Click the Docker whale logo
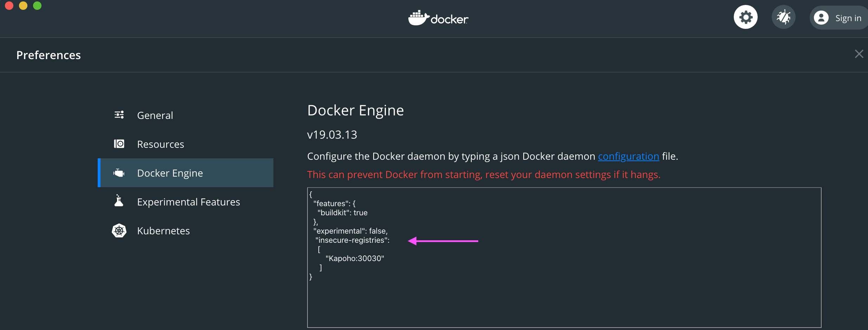 coord(438,18)
